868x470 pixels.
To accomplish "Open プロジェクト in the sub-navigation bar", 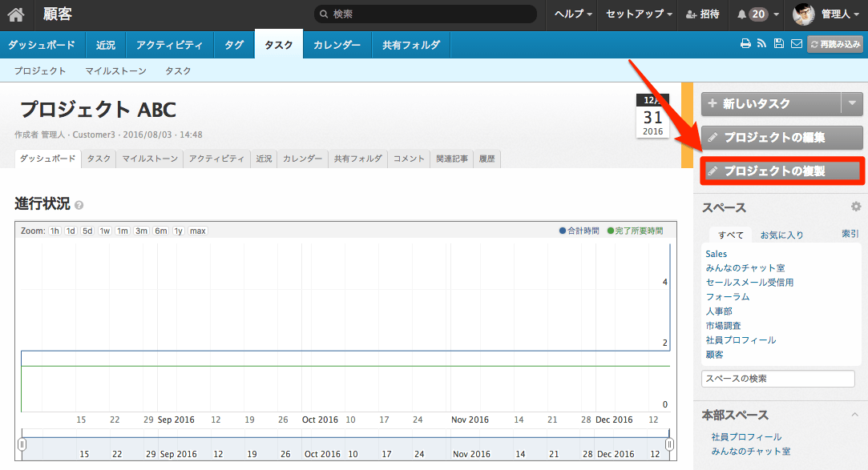I will point(40,70).
